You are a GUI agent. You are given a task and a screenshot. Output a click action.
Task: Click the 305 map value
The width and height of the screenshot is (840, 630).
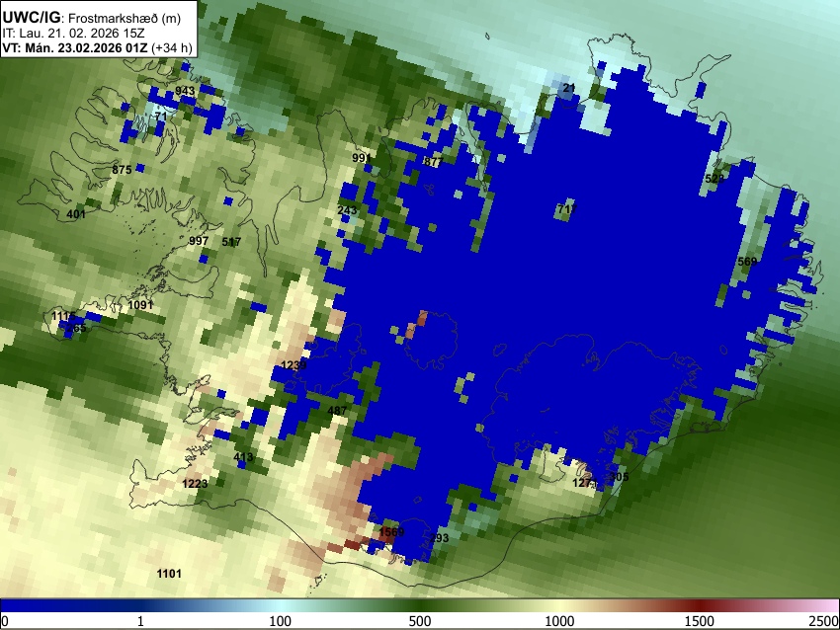tap(619, 477)
